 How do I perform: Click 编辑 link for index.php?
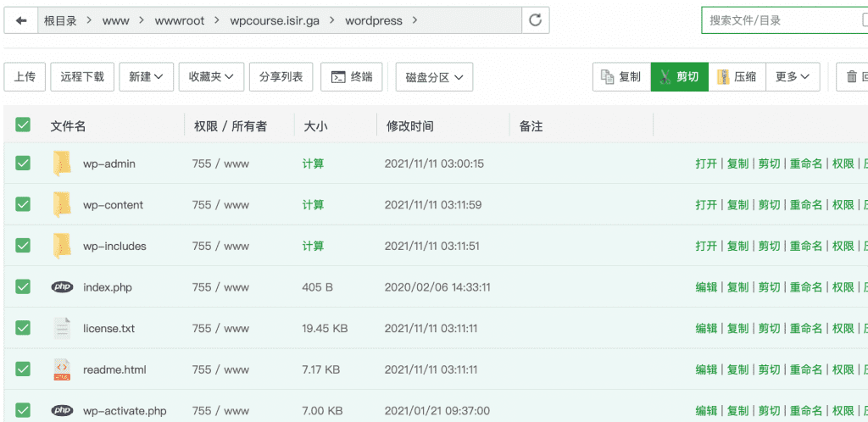[706, 287]
